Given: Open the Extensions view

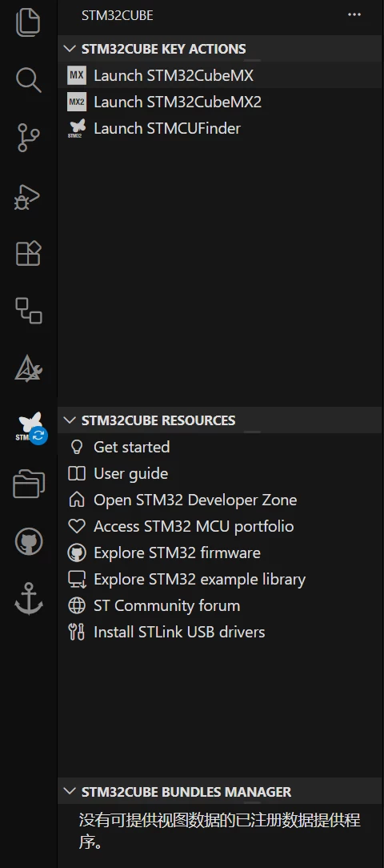Looking at the screenshot, I should tap(28, 253).
